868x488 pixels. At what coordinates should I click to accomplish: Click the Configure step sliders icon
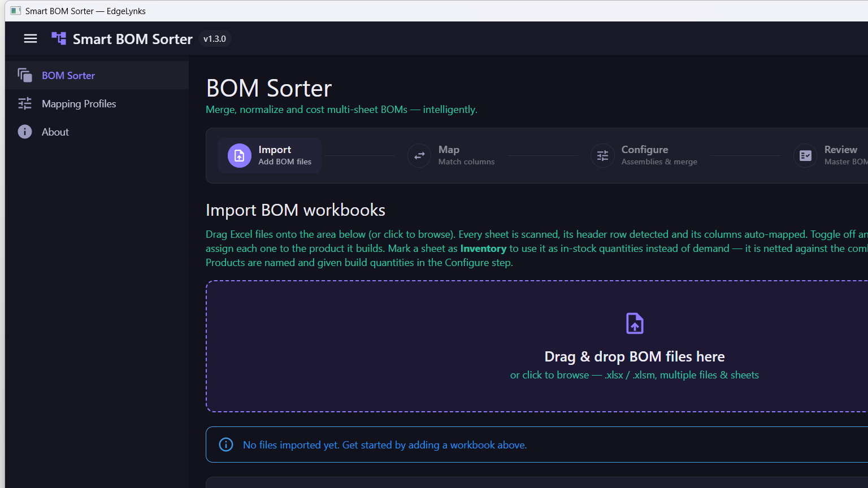tap(602, 155)
